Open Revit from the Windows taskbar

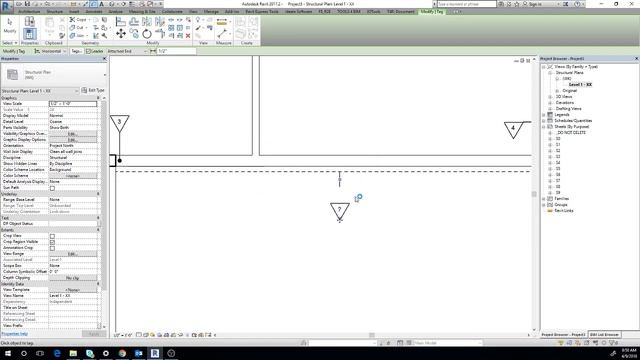[x=155, y=353]
